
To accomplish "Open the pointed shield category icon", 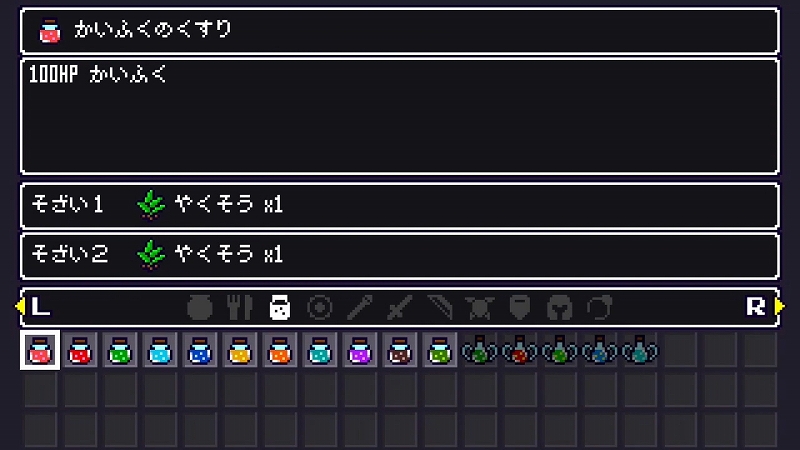I will point(519,308).
